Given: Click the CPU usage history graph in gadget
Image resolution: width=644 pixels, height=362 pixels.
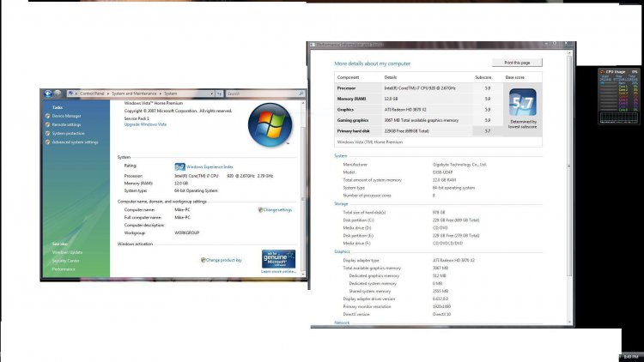Looking at the screenshot, I should [618, 118].
